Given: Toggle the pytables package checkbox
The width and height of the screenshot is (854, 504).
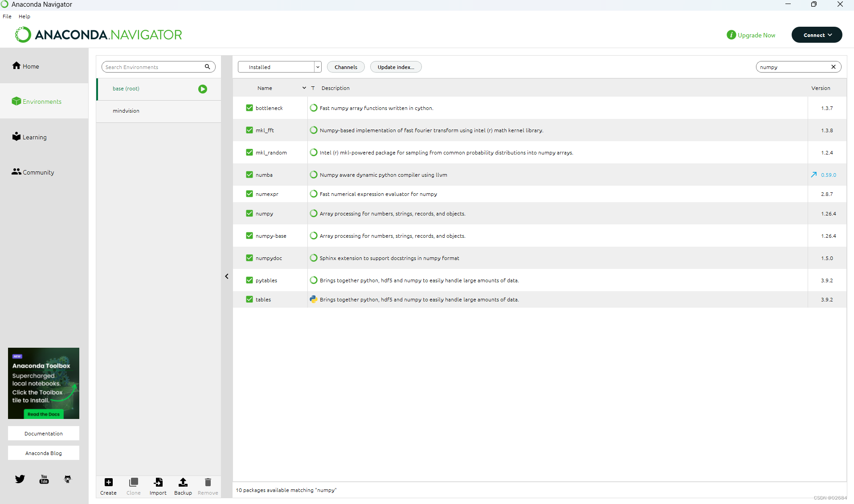Looking at the screenshot, I should click(x=249, y=280).
